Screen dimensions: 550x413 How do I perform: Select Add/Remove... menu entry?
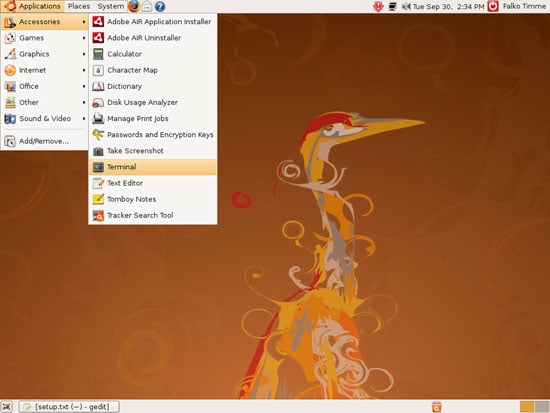coord(44,141)
